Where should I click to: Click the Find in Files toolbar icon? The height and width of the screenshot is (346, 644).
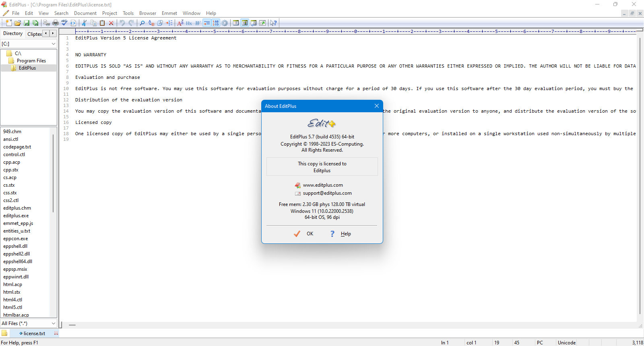pos(160,23)
